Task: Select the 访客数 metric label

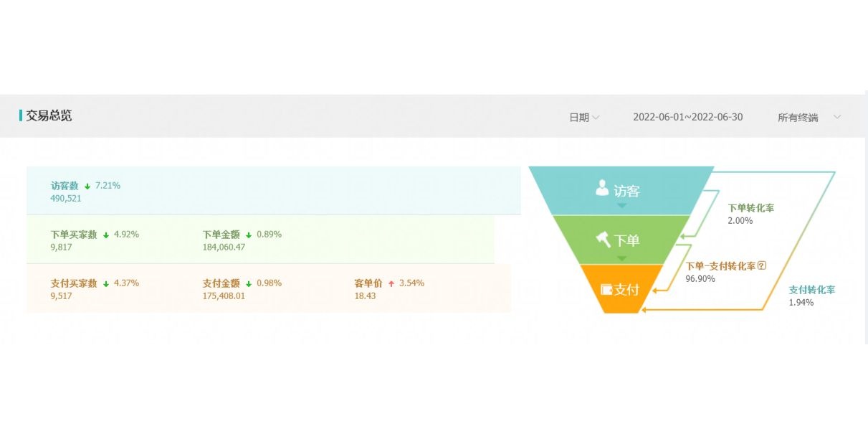Action: (65, 186)
